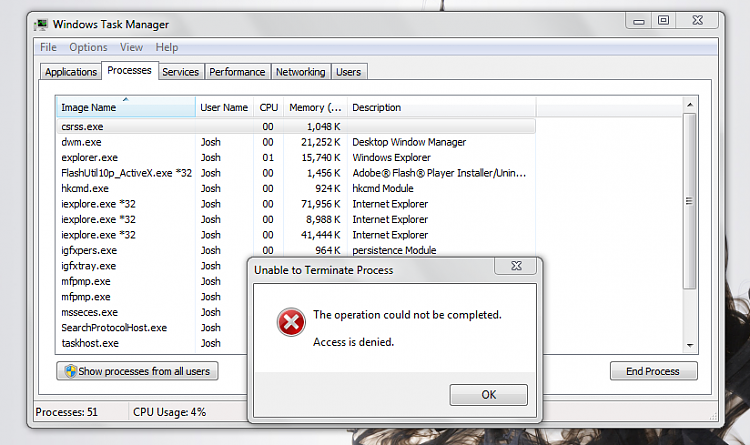The height and width of the screenshot is (445, 750).
Task: Open the View menu
Action: point(131,47)
